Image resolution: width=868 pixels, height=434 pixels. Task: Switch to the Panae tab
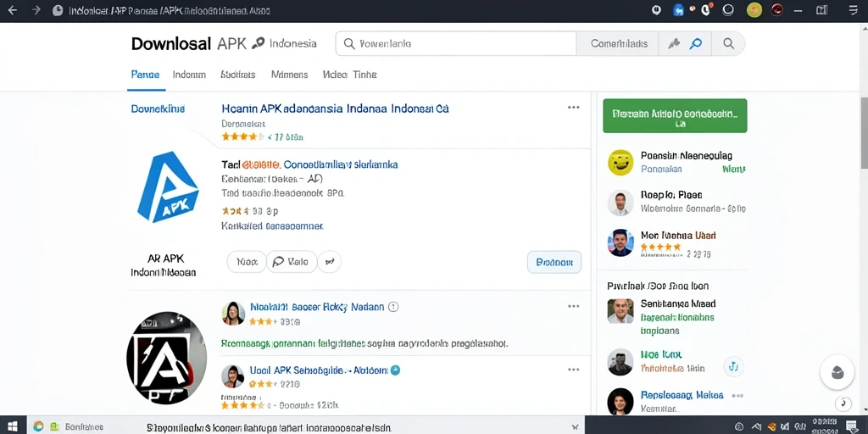pos(146,75)
